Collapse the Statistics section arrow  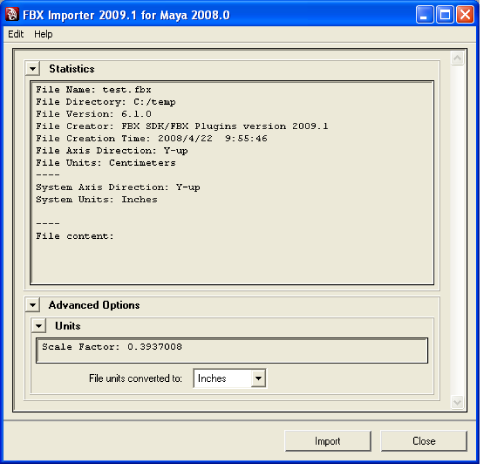coord(33,69)
